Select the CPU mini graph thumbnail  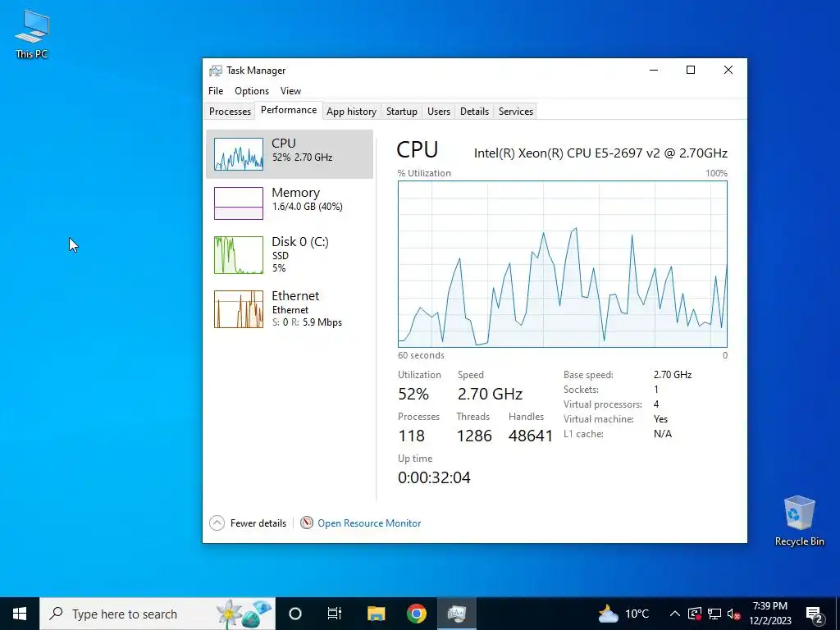(x=239, y=154)
